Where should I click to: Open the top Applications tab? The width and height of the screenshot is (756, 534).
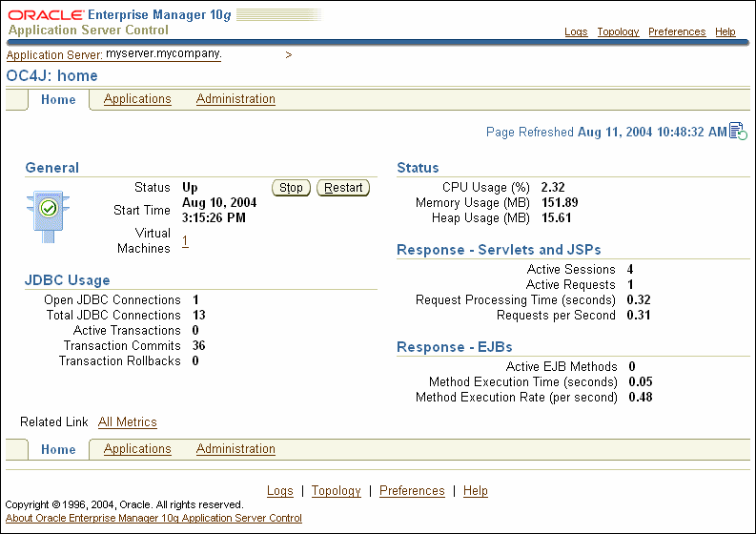pos(137,99)
